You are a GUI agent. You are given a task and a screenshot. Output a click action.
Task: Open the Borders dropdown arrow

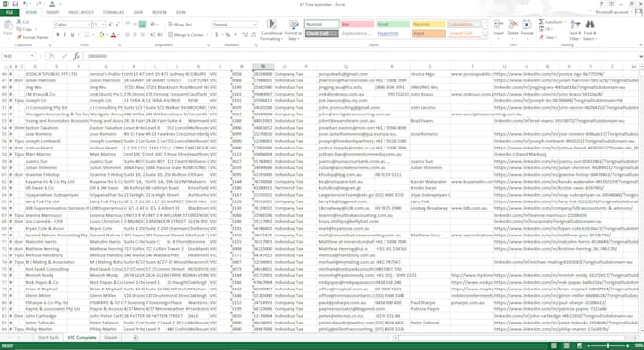(93, 35)
